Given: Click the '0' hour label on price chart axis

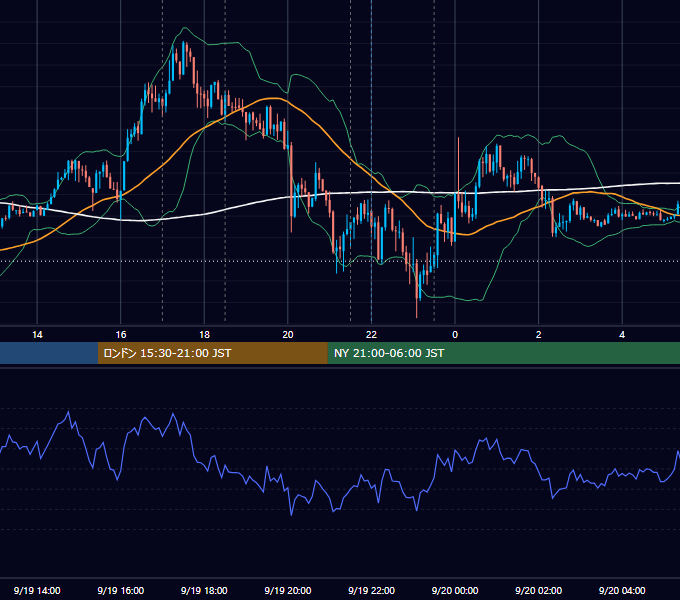Looking at the screenshot, I should (455, 335).
